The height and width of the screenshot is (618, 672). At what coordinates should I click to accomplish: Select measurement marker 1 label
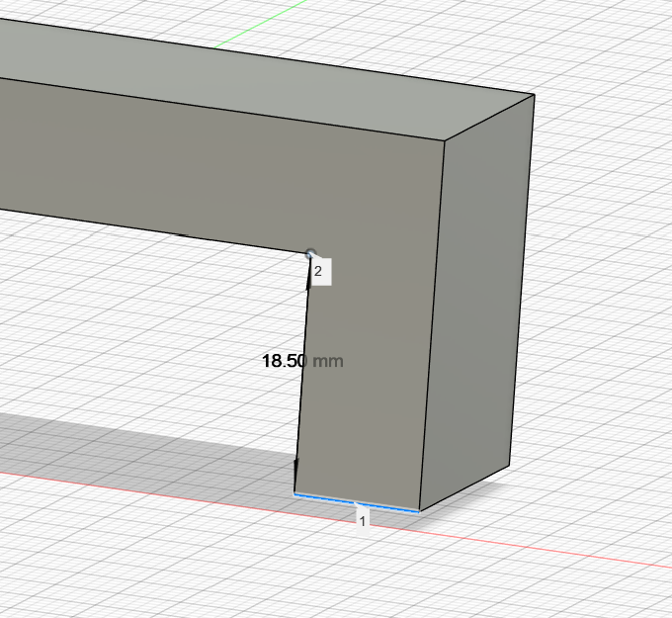pyautogui.click(x=363, y=521)
